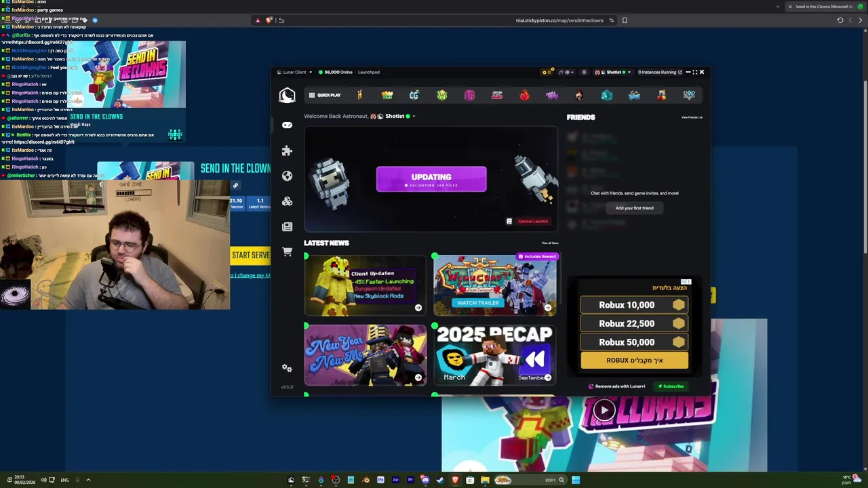
Task: Select the spartan helmet server icon
Action: 579,96
